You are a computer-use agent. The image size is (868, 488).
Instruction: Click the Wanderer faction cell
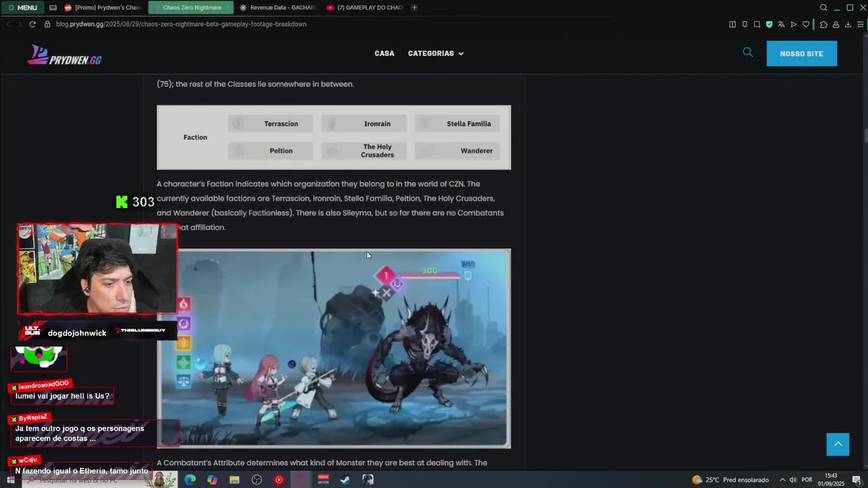(x=458, y=150)
